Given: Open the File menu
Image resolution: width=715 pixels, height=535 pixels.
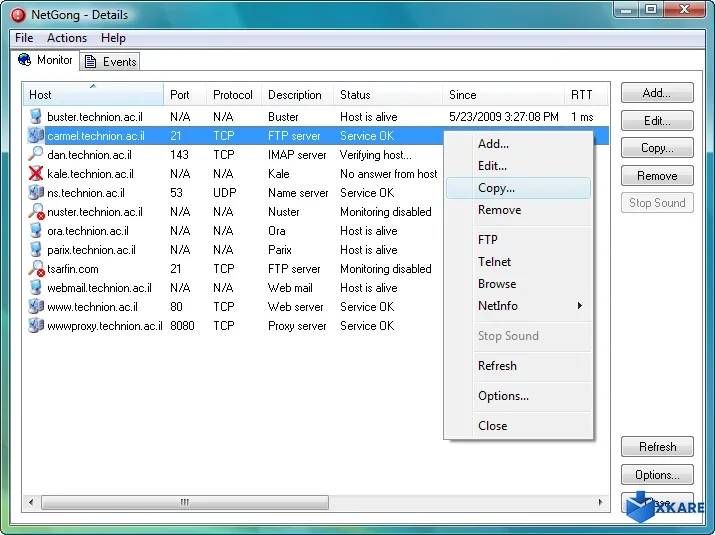Looking at the screenshot, I should point(24,38).
